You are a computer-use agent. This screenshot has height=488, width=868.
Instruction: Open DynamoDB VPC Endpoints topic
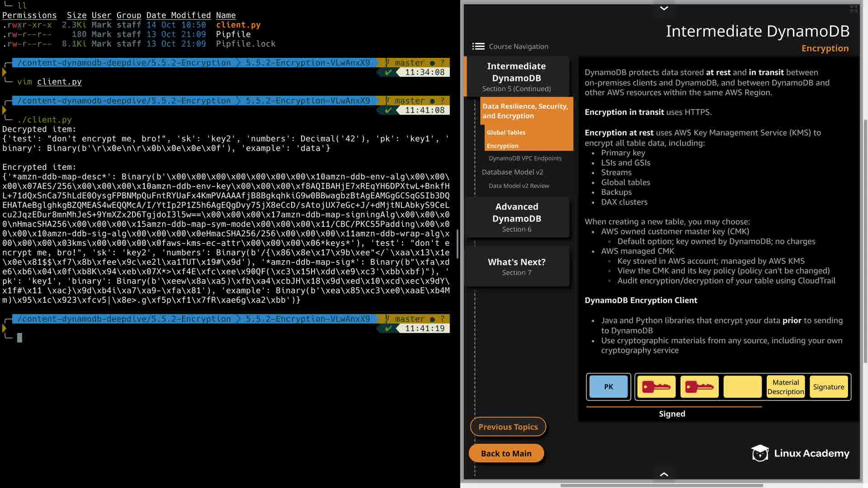525,158
